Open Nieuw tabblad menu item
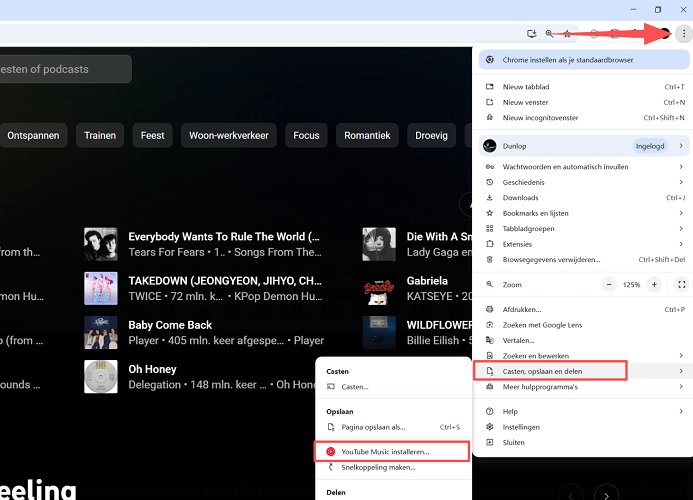This screenshot has width=693, height=500. click(584, 87)
